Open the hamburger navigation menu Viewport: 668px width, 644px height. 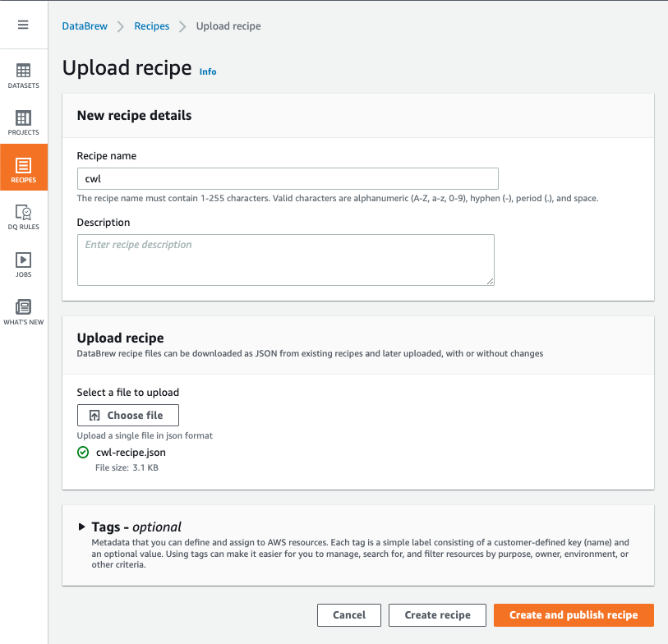(x=23, y=25)
